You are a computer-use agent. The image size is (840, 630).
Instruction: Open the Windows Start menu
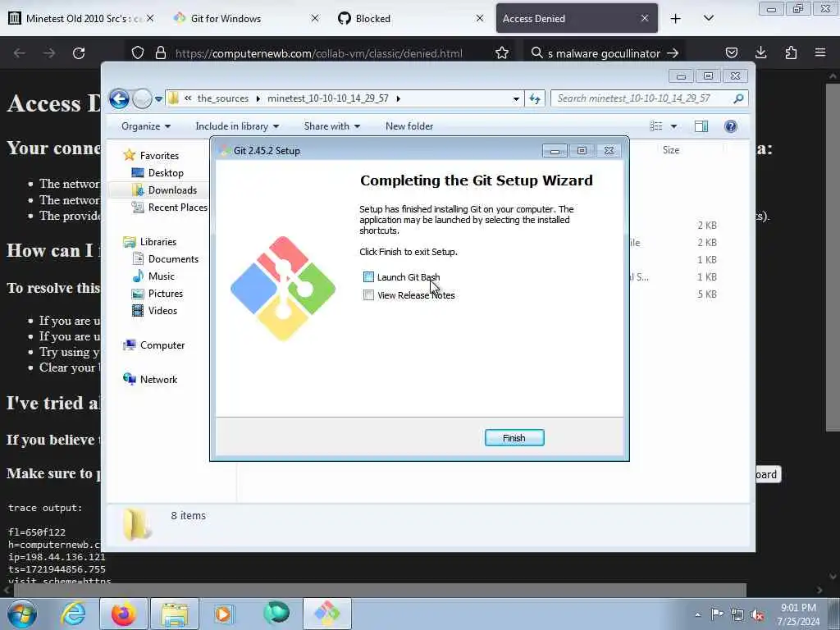point(22,614)
